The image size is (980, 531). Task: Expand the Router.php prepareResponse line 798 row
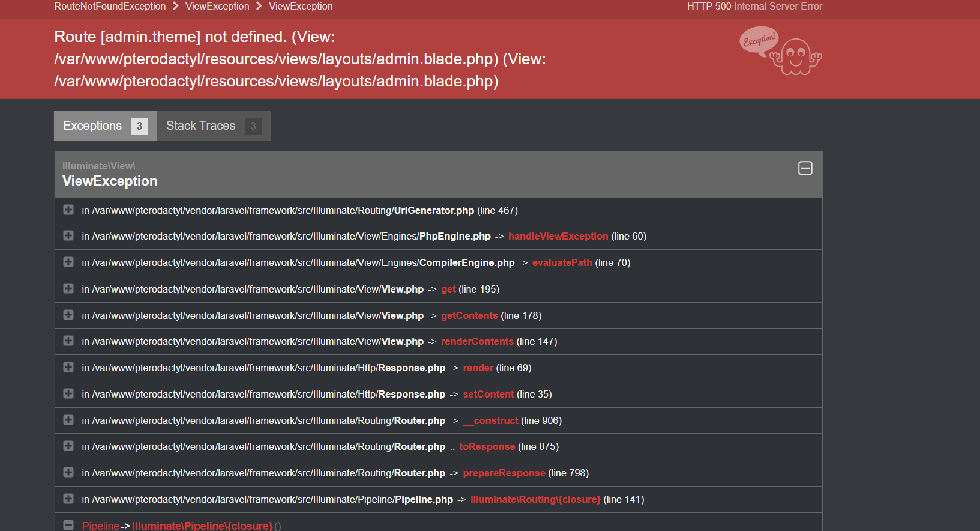pyautogui.click(x=68, y=472)
